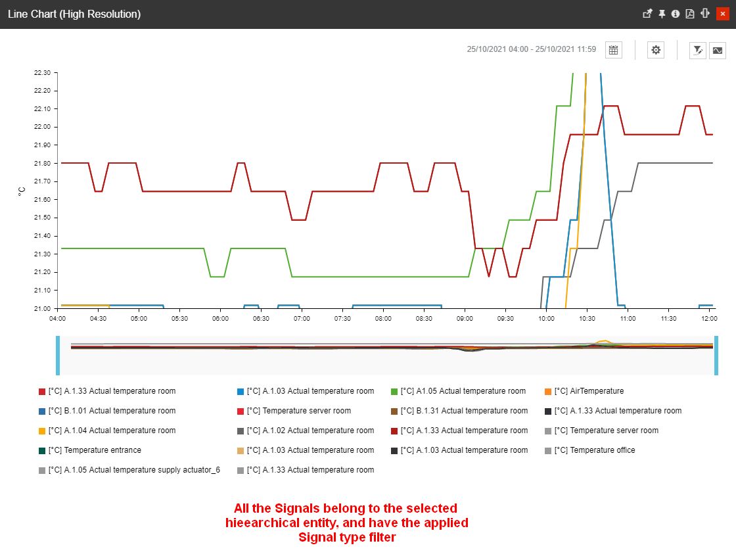Edit the signal filter
Screen dimensions: 736x560
[697, 50]
